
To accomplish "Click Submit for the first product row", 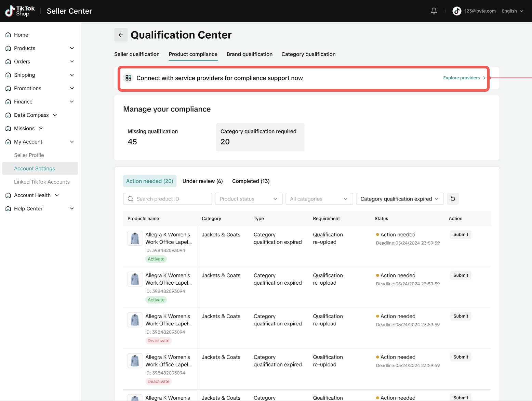I will 460,234.
